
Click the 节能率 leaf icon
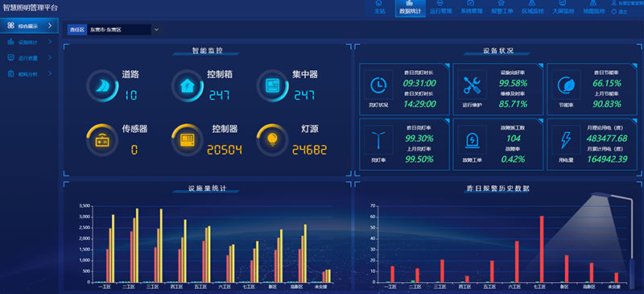pos(566,85)
